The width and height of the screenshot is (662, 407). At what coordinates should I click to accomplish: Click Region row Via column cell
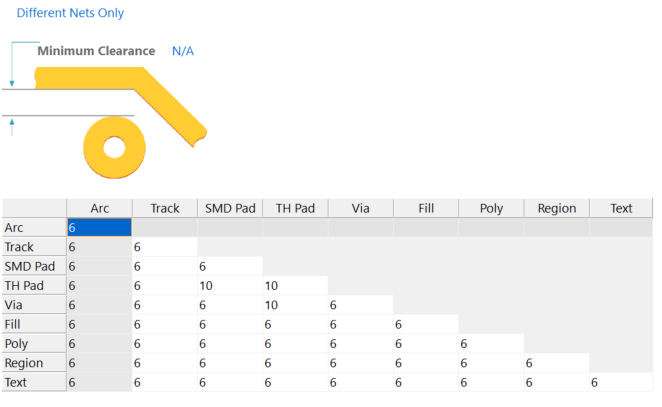tap(361, 363)
